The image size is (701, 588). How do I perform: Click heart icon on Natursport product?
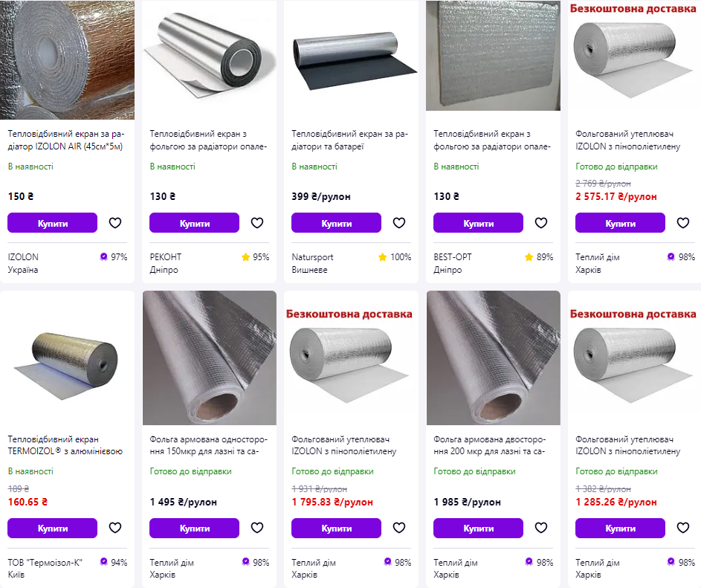click(399, 223)
